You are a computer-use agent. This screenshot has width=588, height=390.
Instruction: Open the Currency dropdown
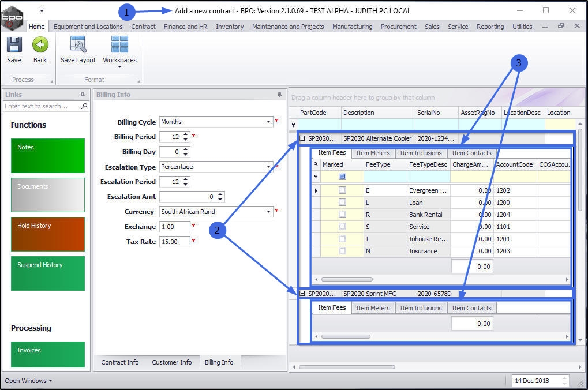click(x=268, y=212)
